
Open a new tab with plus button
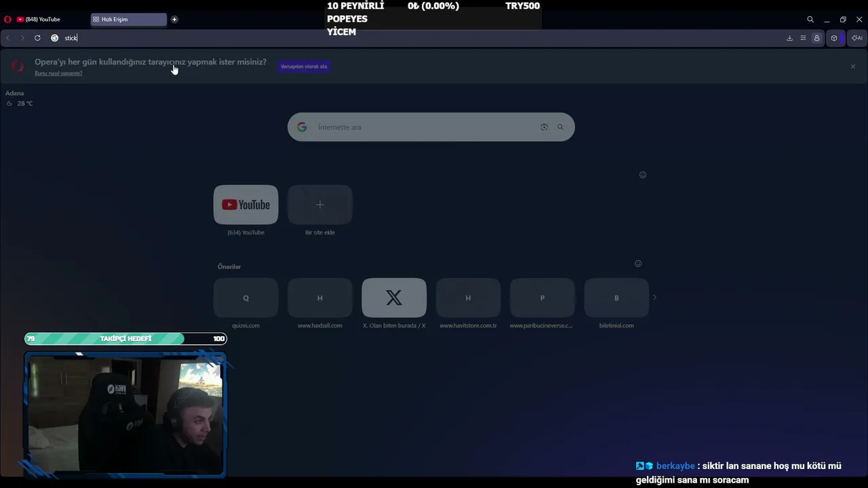[174, 20]
